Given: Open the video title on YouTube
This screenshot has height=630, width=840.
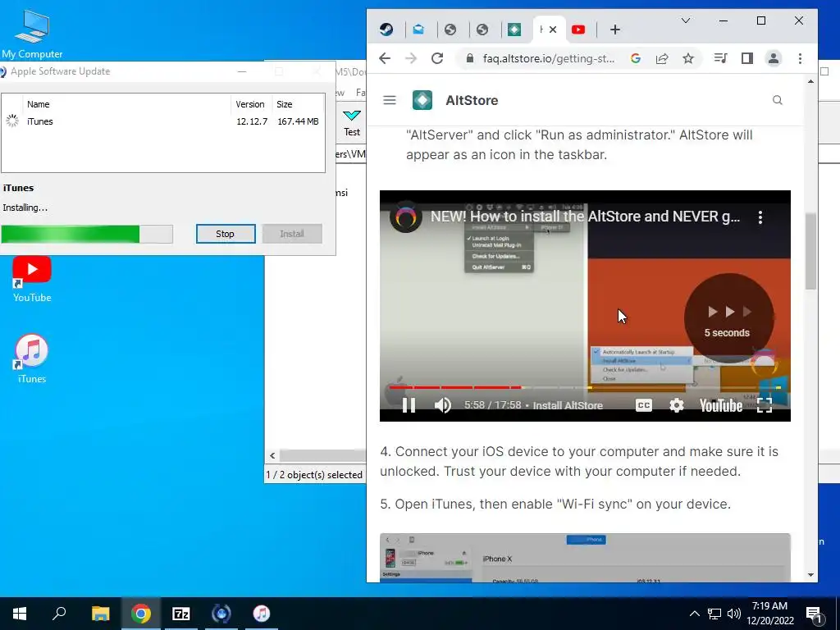Looking at the screenshot, I should [x=585, y=217].
